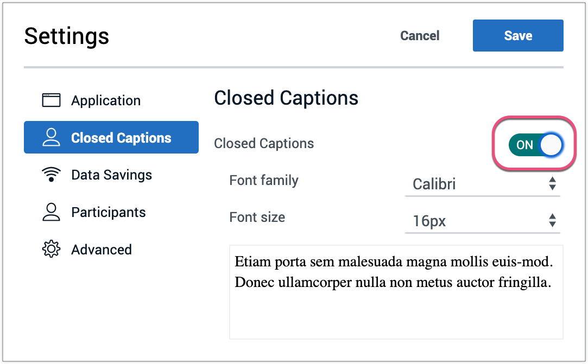Select Participants in the sidebar
588x364 pixels.
(108, 212)
